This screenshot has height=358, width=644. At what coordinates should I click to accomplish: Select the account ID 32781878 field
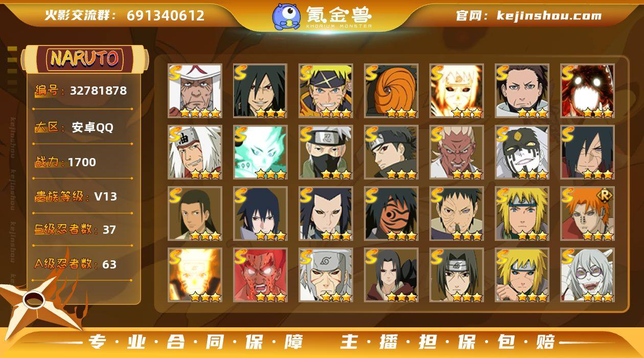[x=81, y=91]
